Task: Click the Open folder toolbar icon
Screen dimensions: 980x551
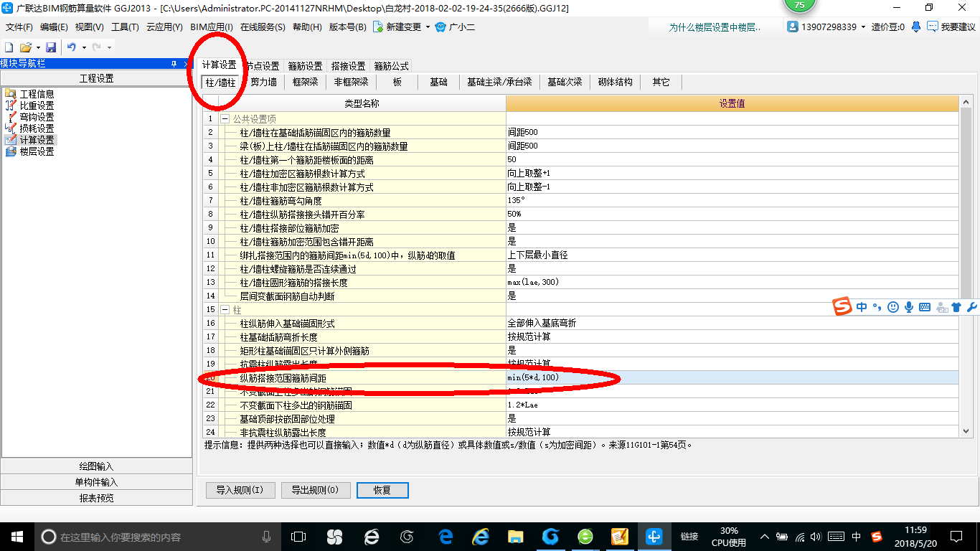Action: (25, 47)
